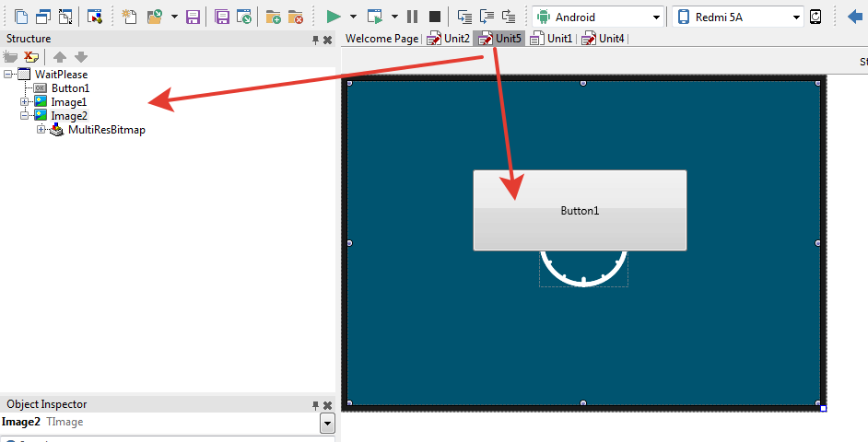Run the project with the green arrow
The image size is (868, 442).
(x=334, y=17)
